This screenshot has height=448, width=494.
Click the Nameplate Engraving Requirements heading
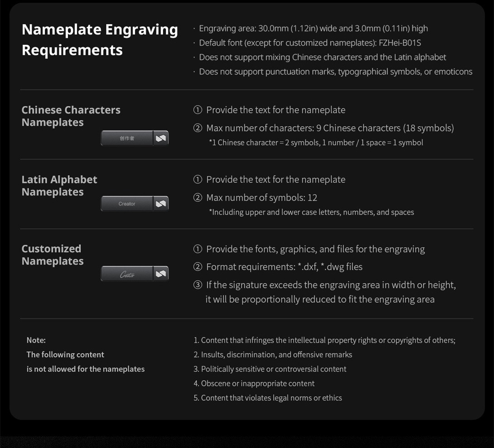click(100, 40)
